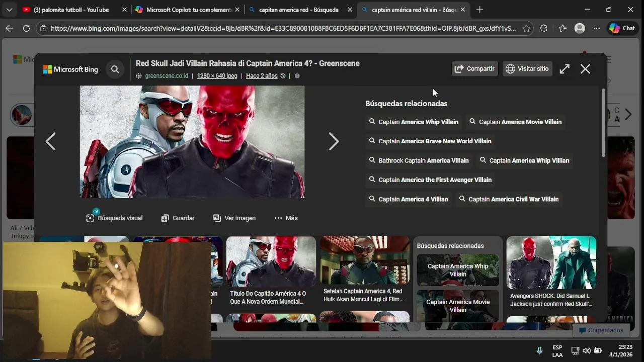Search Captain America Whip Villain chip
Image resolution: width=644 pixels, height=362 pixels.
pyautogui.click(x=414, y=122)
